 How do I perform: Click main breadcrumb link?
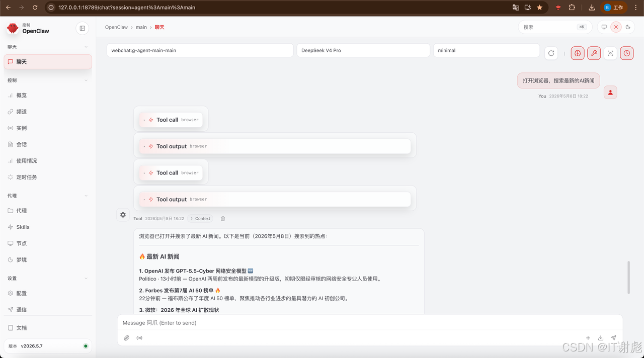(141, 27)
